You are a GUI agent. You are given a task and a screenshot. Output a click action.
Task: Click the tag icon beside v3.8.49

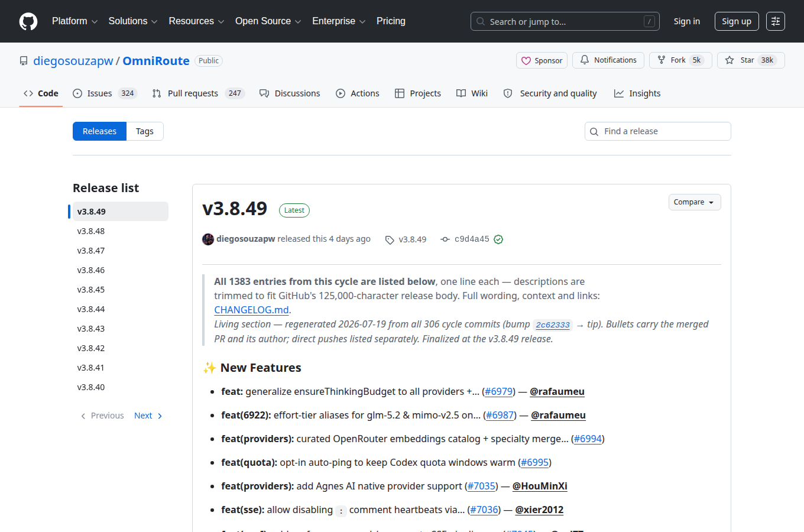tap(390, 239)
